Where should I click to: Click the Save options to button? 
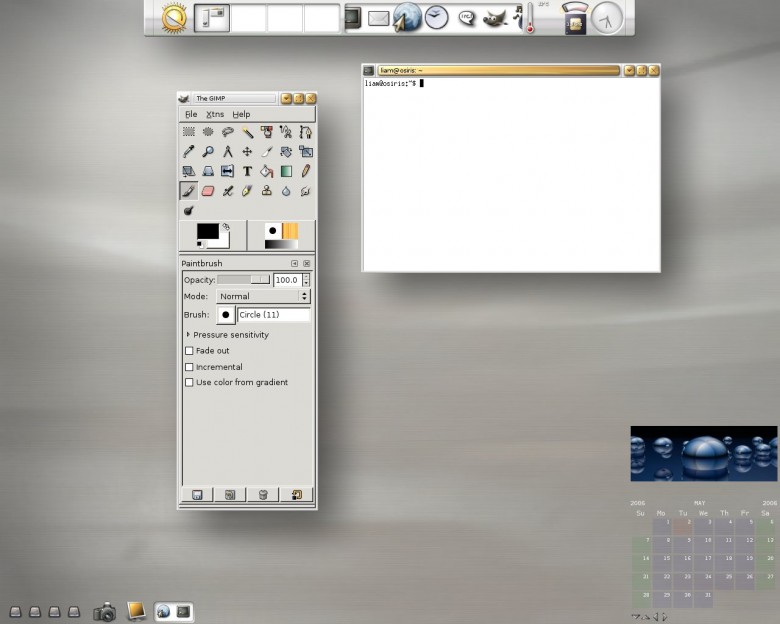(x=197, y=495)
